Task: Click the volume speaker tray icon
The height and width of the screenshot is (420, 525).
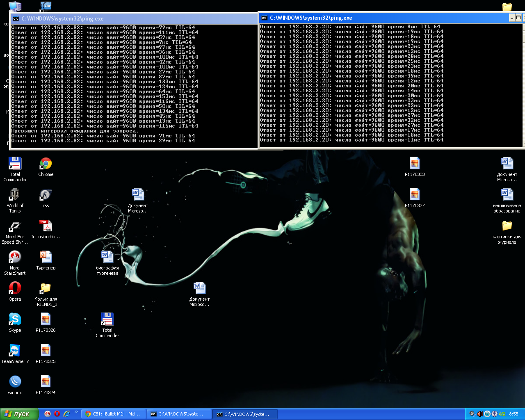Action: [x=479, y=414]
